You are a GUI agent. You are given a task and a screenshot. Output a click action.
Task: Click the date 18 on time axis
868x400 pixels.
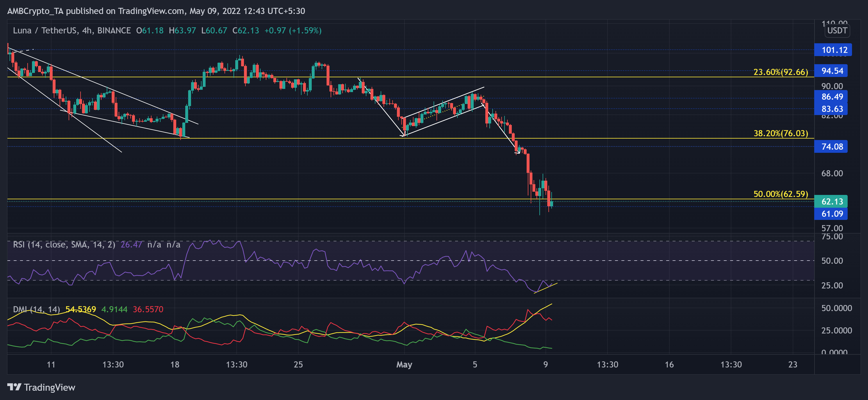pos(174,364)
